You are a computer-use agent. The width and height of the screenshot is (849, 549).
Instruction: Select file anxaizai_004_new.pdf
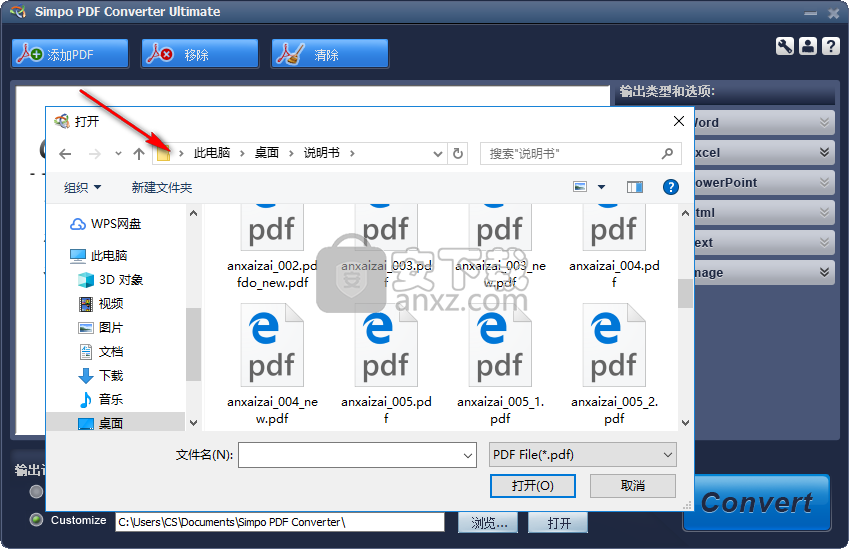pos(272,364)
